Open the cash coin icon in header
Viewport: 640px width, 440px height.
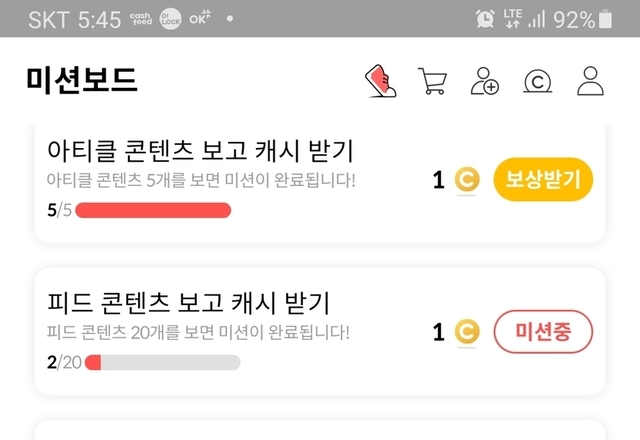point(539,82)
